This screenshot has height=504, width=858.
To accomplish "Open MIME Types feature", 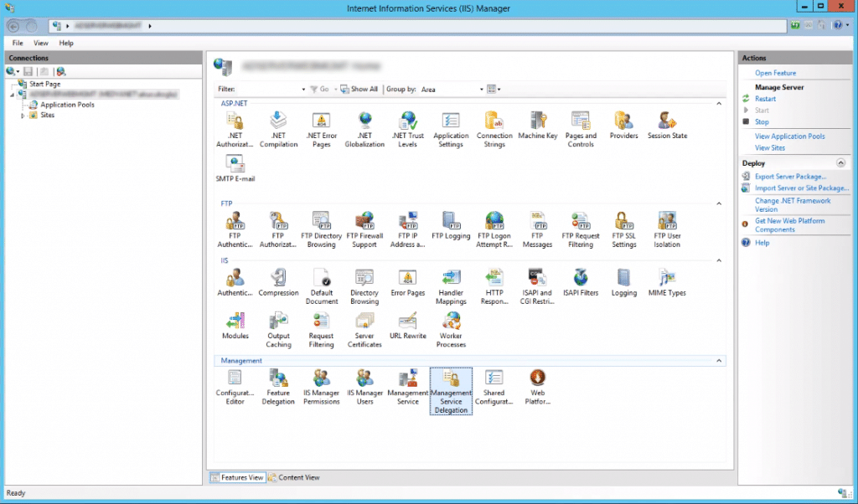I will click(x=667, y=282).
